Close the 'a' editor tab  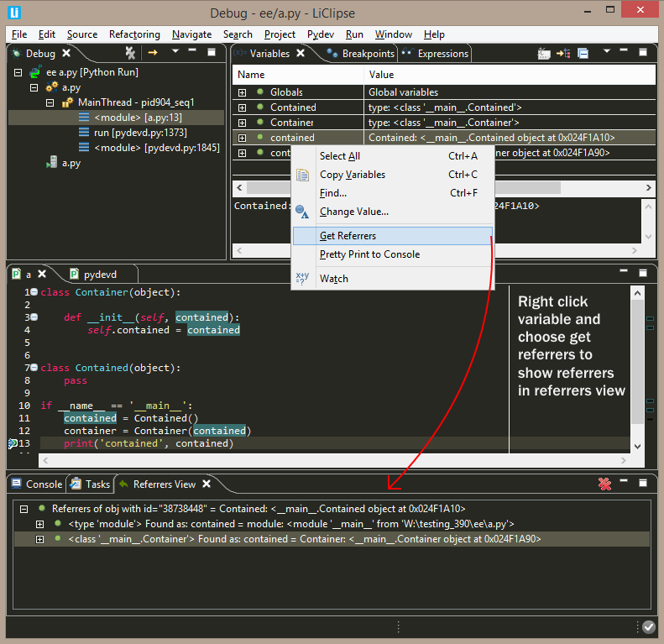pos(42,274)
